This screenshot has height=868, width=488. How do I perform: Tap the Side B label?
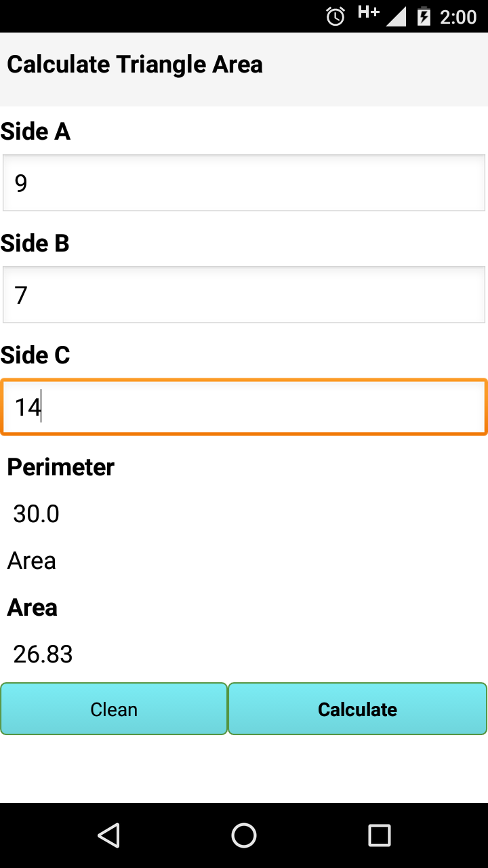click(x=35, y=243)
